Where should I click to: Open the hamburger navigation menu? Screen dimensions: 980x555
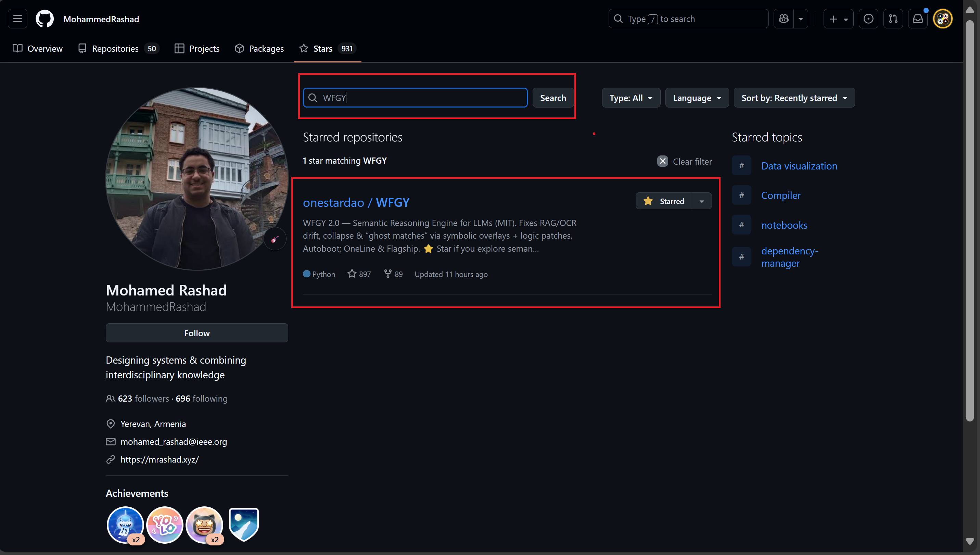pos(17,19)
